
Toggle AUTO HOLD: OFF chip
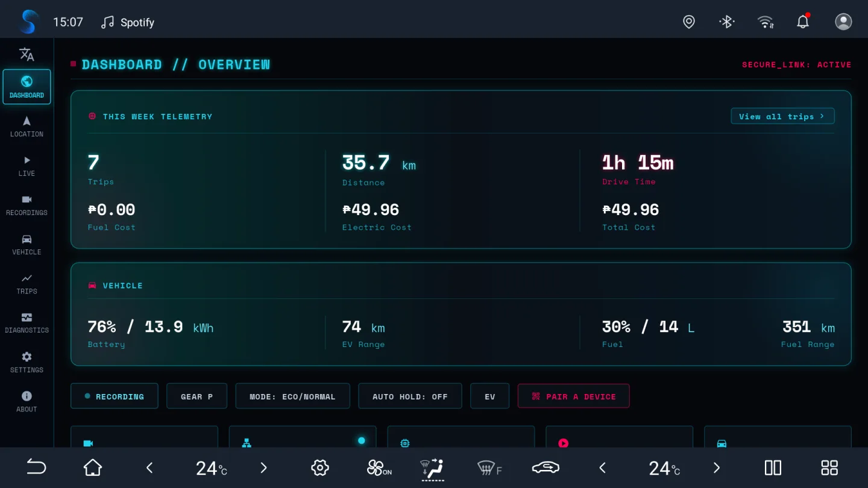tap(410, 396)
